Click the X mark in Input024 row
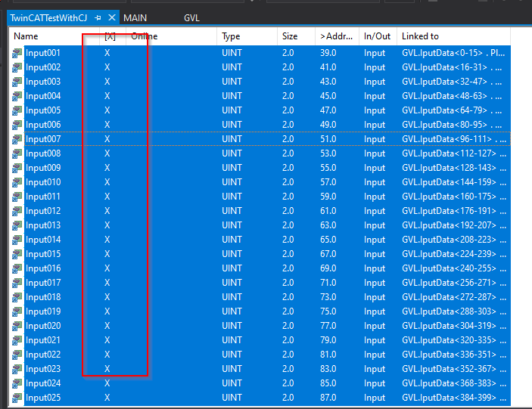 pos(107,383)
